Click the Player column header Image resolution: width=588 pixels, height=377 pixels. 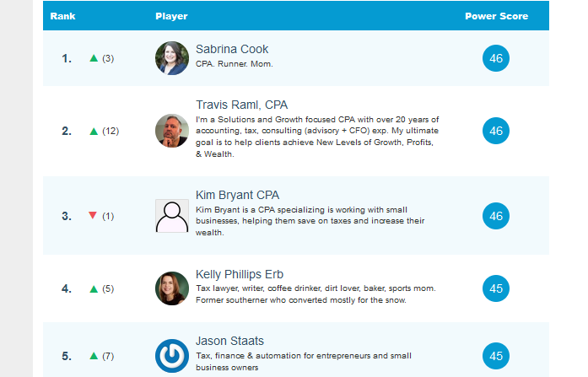point(171,16)
